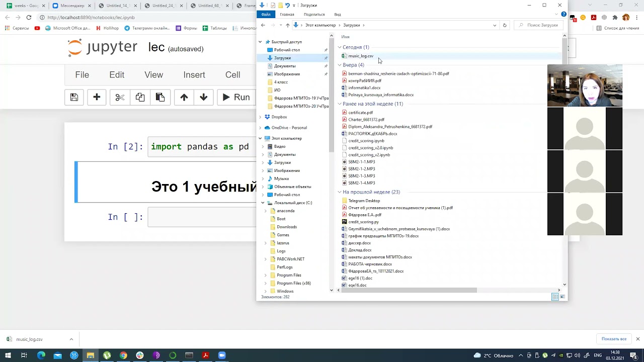The height and width of the screenshot is (362, 644).
Task: Reload page in Chrome
Action: (29, 17)
